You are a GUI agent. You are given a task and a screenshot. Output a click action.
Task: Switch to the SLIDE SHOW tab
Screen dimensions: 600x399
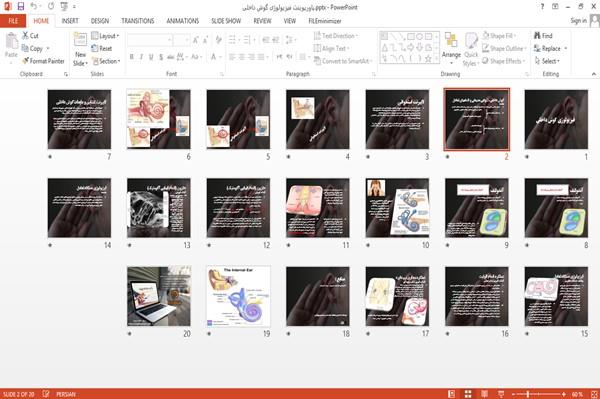point(226,21)
